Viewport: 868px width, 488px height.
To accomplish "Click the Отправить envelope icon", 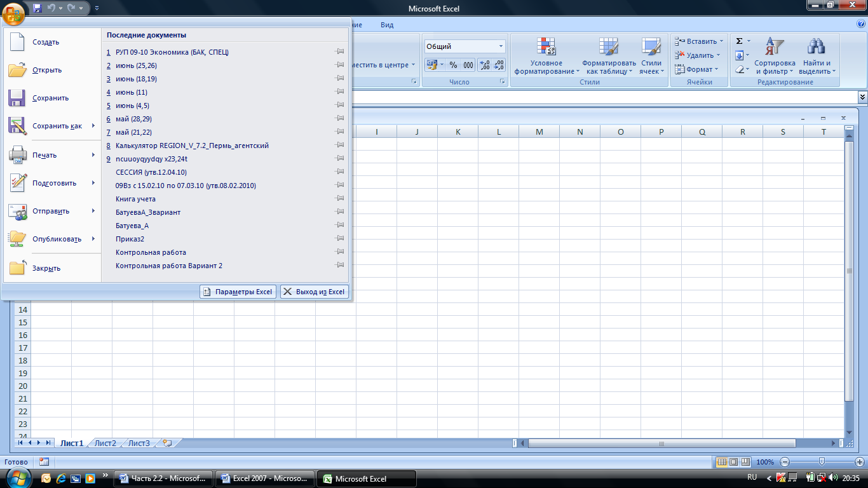I will click(18, 211).
